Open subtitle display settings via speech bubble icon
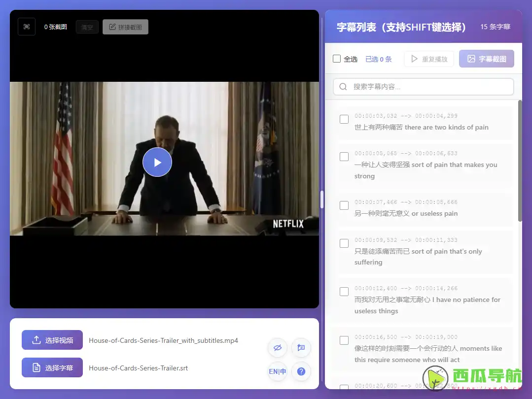This screenshot has height=399, width=532. click(301, 348)
